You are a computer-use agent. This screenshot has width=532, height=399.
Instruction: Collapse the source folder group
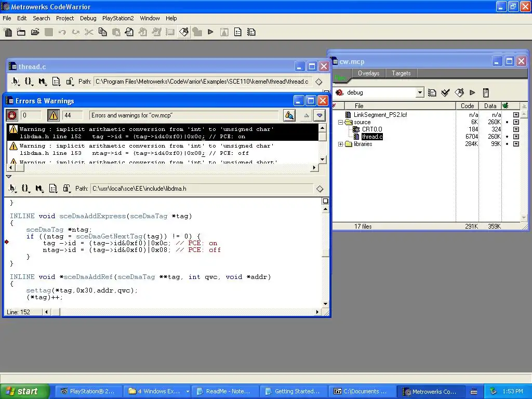(x=341, y=122)
